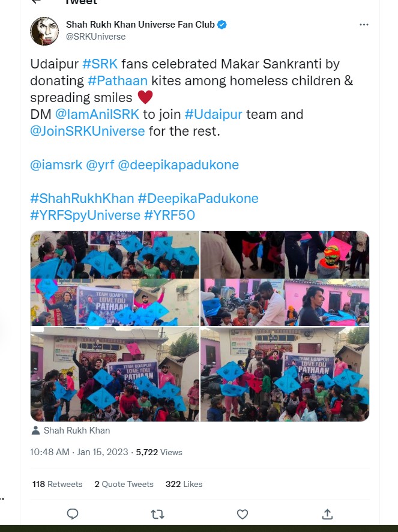Screen dimensions: 398x532
Task: Open the fan club profile avatar
Action: [44, 31]
